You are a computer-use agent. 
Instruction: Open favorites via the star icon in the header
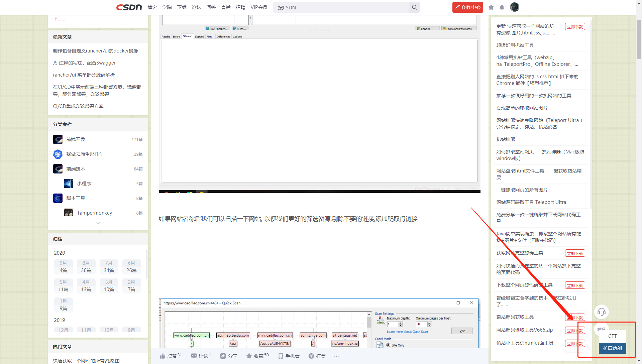[x=491, y=7]
